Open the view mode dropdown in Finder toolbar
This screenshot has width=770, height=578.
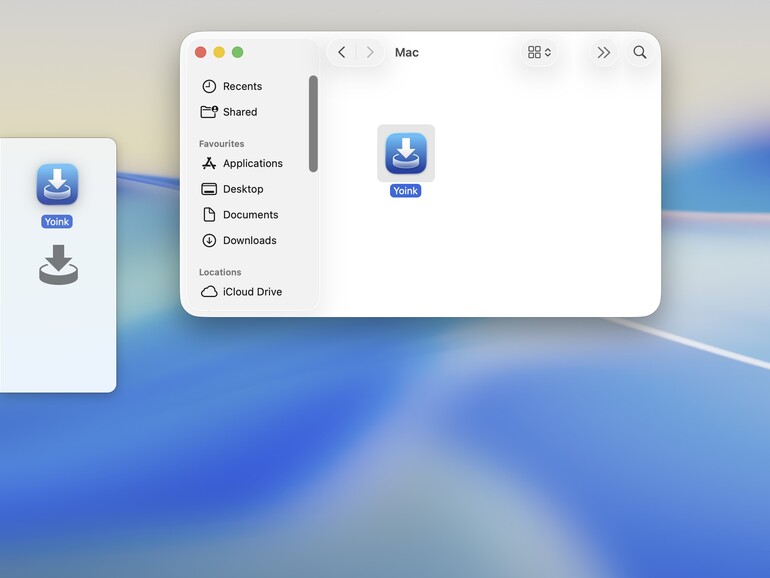point(539,52)
